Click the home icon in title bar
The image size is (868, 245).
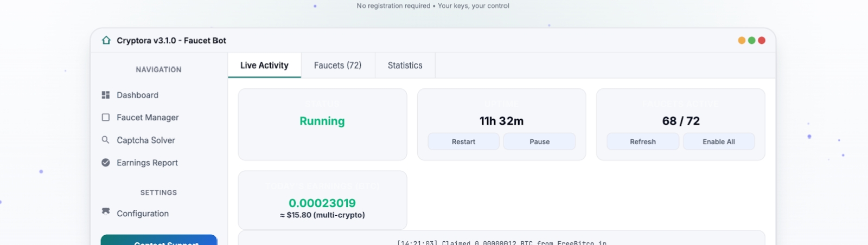[106, 41]
